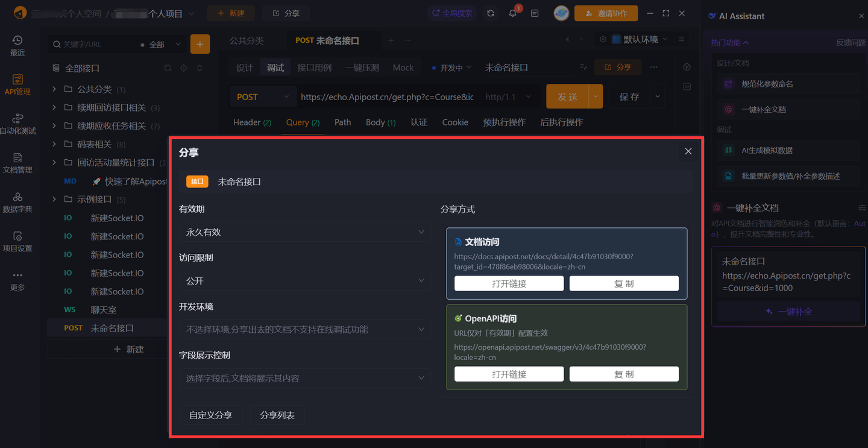The height and width of the screenshot is (448, 868).
Task: Click the 邀请协作 button
Action: pyautogui.click(x=606, y=13)
